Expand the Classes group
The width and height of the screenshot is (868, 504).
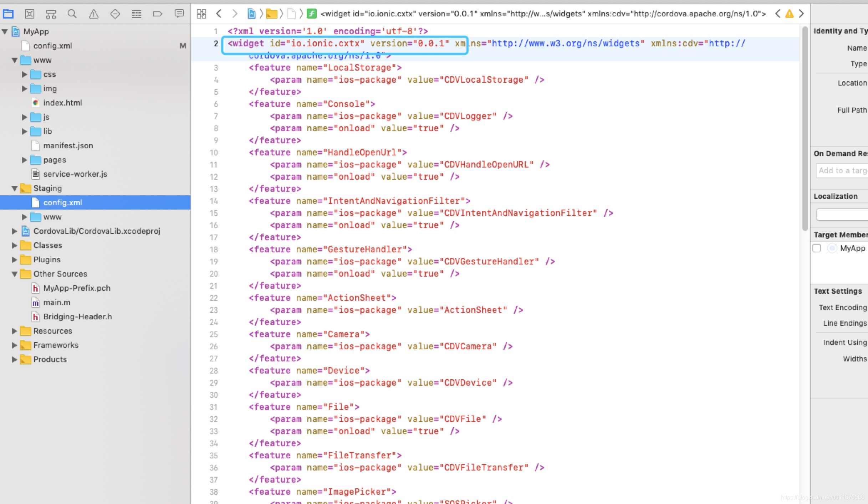tap(15, 245)
